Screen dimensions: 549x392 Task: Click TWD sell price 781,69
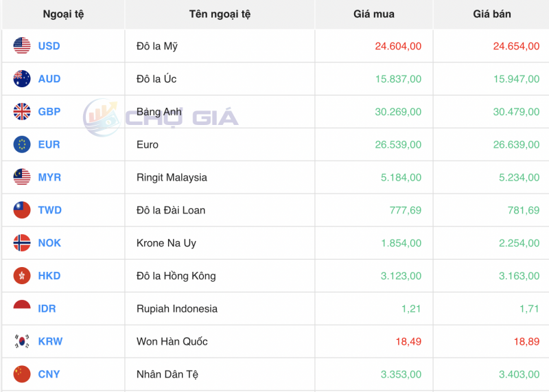[524, 210]
